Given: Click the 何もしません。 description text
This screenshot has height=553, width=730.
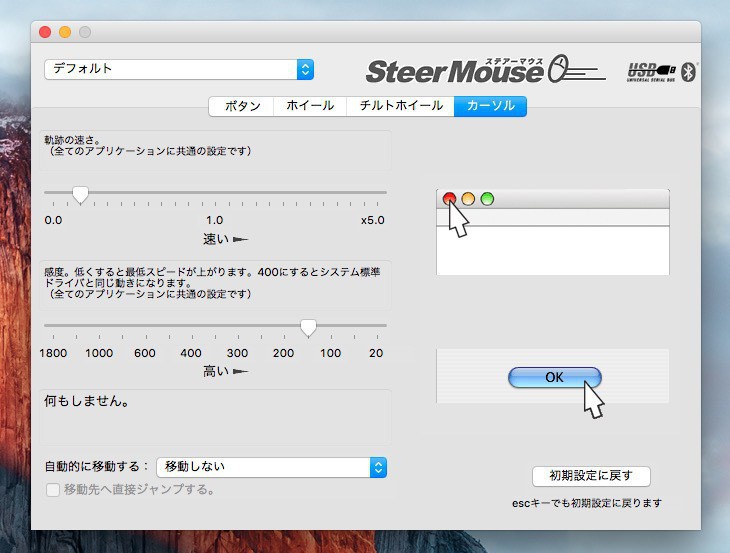Looking at the screenshot, I should pos(87,400).
